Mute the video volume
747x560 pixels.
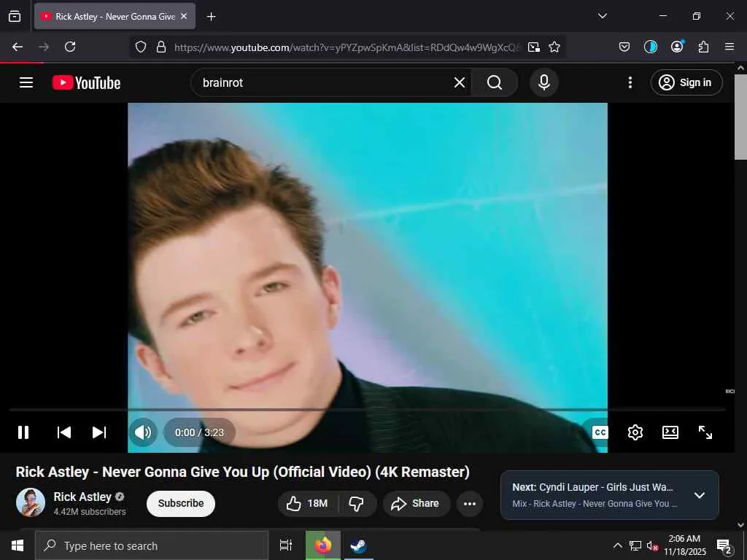143,432
